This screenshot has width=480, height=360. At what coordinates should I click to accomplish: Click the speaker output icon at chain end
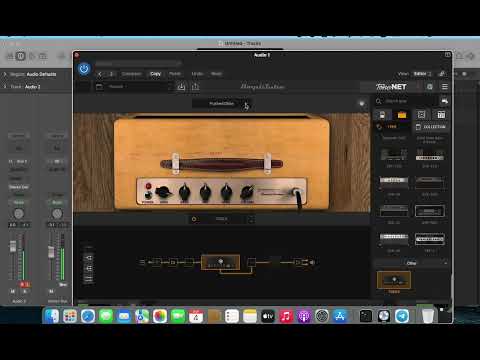point(312,262)
